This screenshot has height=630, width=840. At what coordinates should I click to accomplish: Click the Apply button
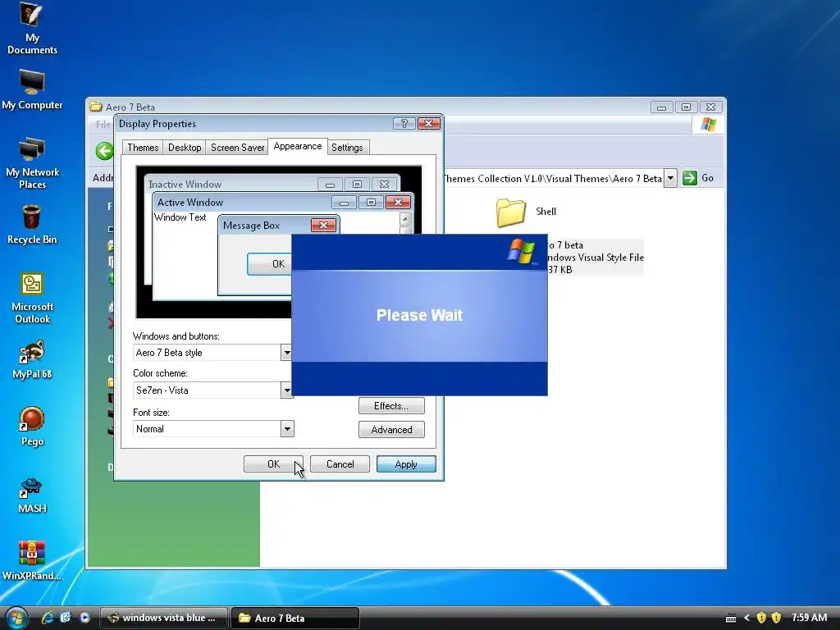click(x=406, y=464)
